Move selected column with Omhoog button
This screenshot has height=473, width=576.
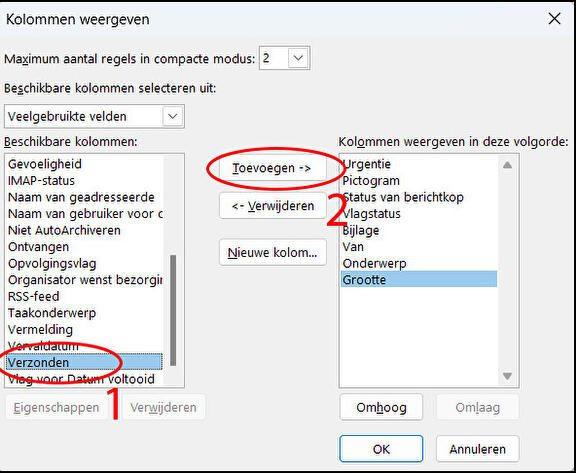click(x=381, y=407)
